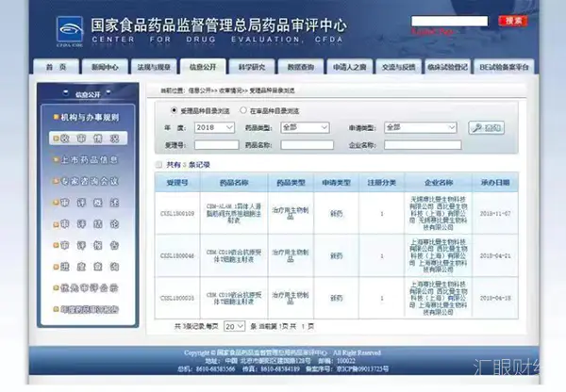566x392 pixels.
Task: Click the 企业名称 column header
Action: (x=439, y=183)
